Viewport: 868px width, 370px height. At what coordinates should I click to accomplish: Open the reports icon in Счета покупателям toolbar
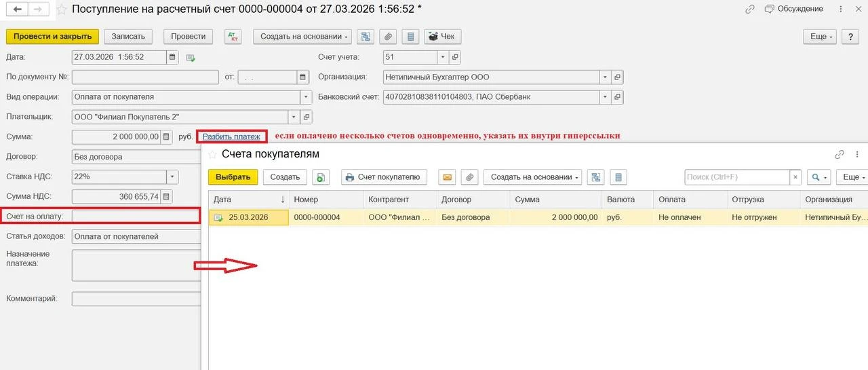coord(618,177)
